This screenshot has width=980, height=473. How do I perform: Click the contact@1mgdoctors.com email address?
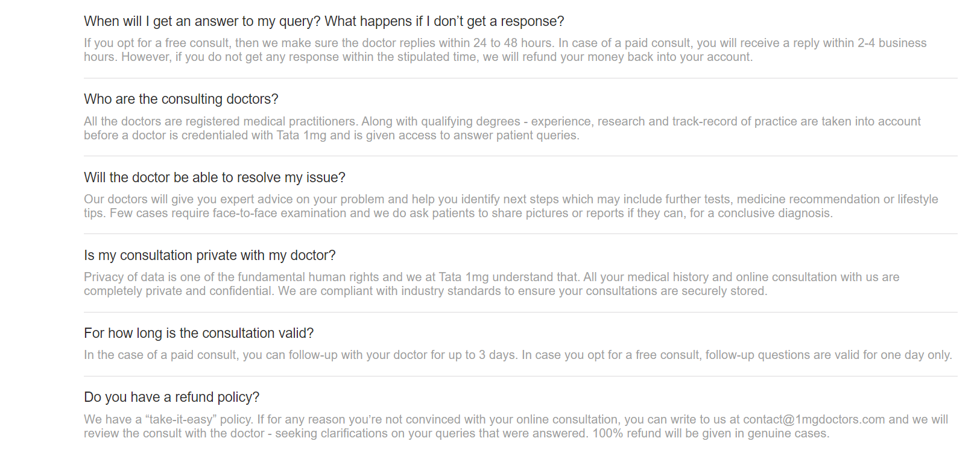point(814,419)
